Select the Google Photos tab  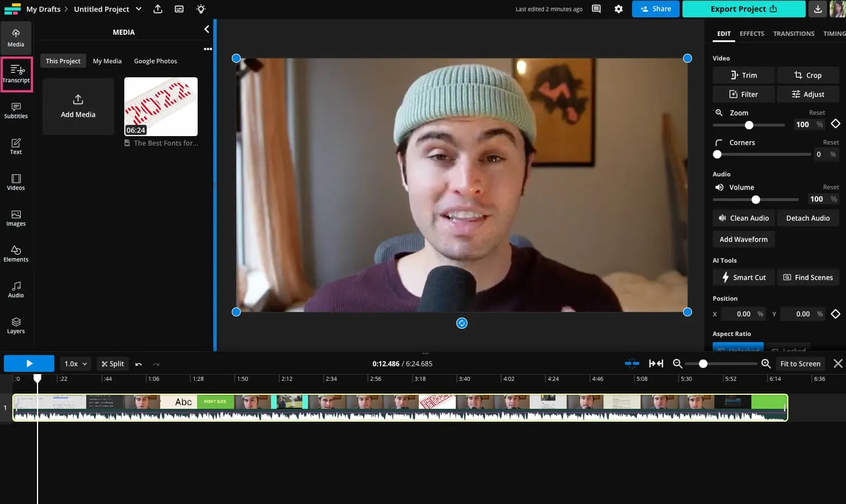[x=156, y=61]
